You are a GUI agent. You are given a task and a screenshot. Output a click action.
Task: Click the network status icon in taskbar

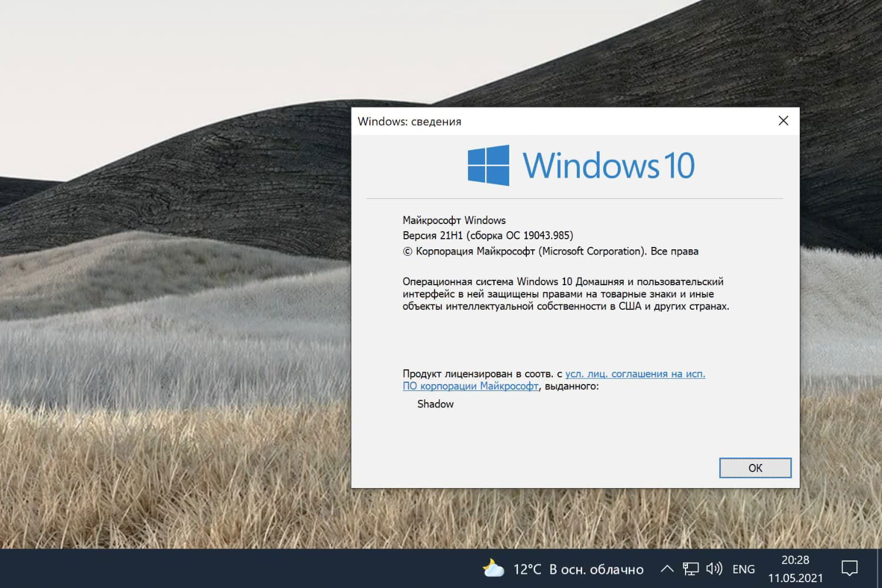691,569
